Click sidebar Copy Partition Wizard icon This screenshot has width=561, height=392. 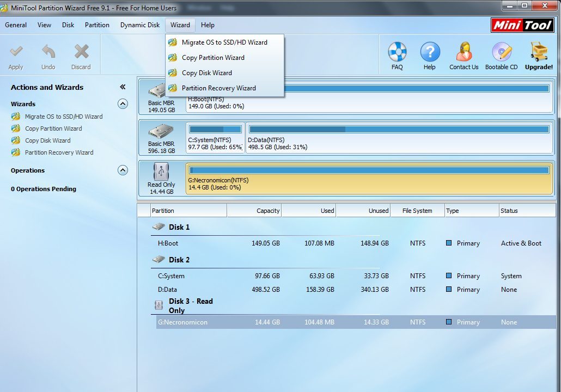(16, 128)
